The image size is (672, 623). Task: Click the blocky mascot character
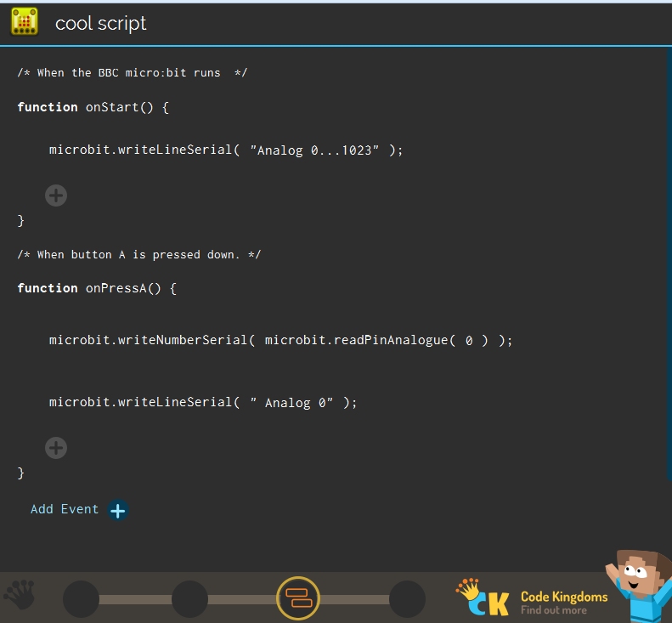click(x=639, y=586)
